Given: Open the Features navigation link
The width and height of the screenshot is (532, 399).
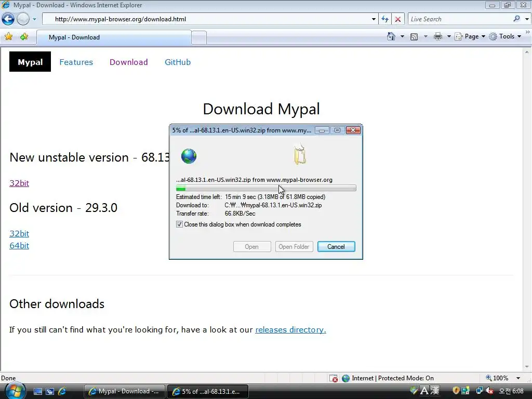Looking at the screenshot, I should pos(76,62).
